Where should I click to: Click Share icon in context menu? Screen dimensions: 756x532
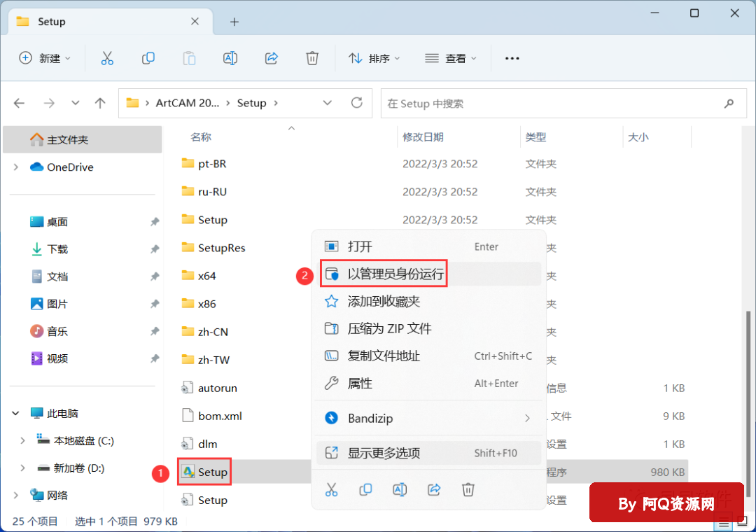click(434, 489)
